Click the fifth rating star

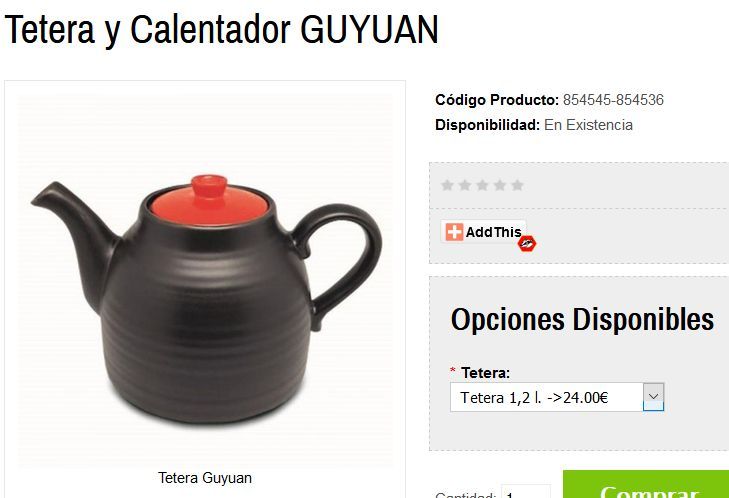517,186
